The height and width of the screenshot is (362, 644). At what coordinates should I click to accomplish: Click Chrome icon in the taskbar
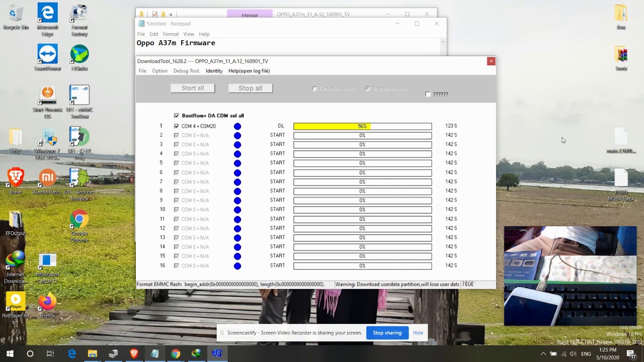[x=175, y=353]
